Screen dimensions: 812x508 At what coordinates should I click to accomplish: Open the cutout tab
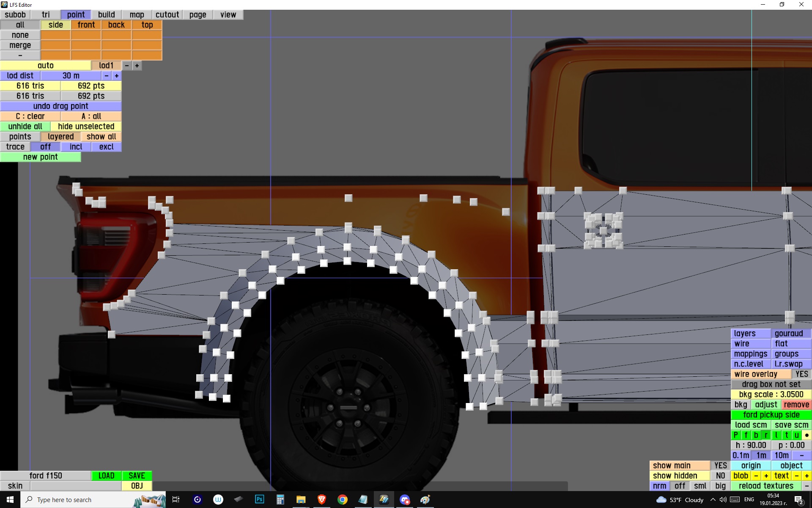coord(167,15)
